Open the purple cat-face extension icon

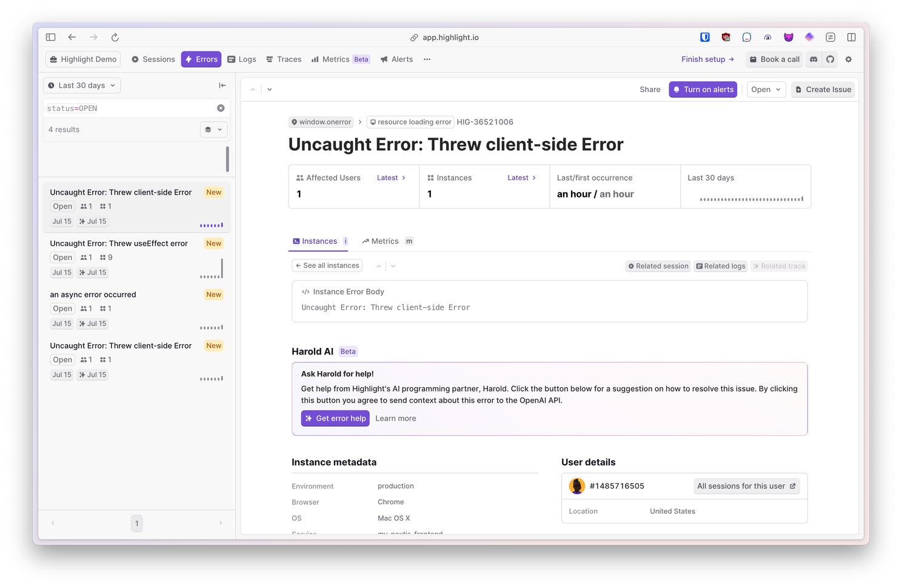[x=789, y=37]
